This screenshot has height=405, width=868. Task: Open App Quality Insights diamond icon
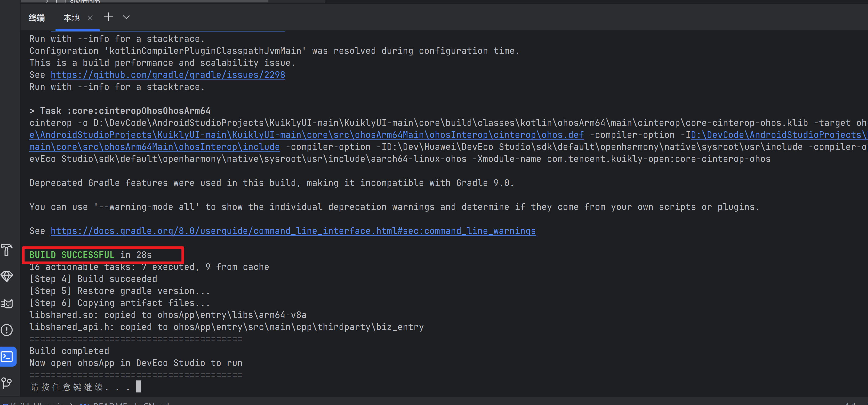(x=7, y=276)
